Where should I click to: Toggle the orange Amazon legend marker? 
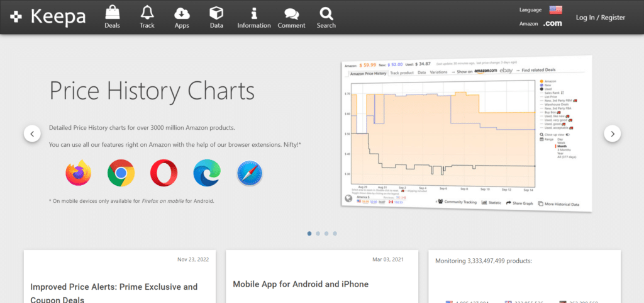point(541,81)
